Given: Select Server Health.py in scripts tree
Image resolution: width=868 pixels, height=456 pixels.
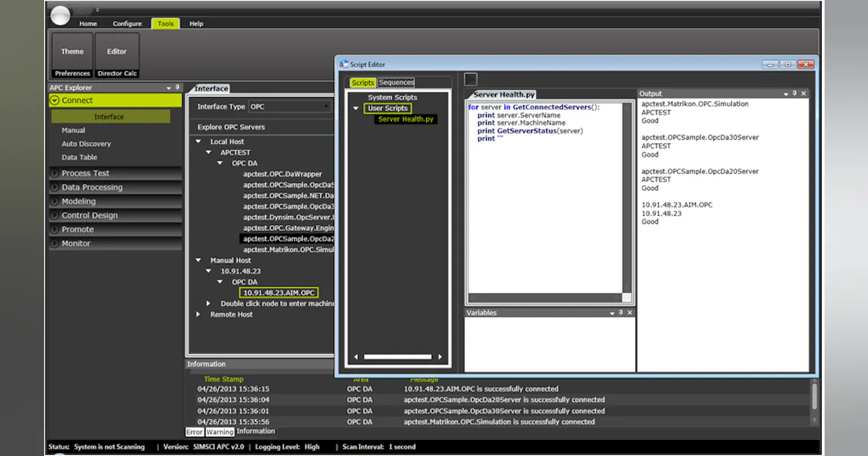Looking at the screenshot, I should click(406, 119).
